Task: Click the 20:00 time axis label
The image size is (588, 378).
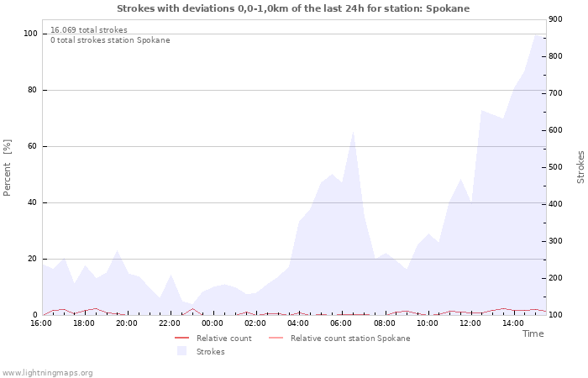Action: pyautogui.click(x=126, y=323)
